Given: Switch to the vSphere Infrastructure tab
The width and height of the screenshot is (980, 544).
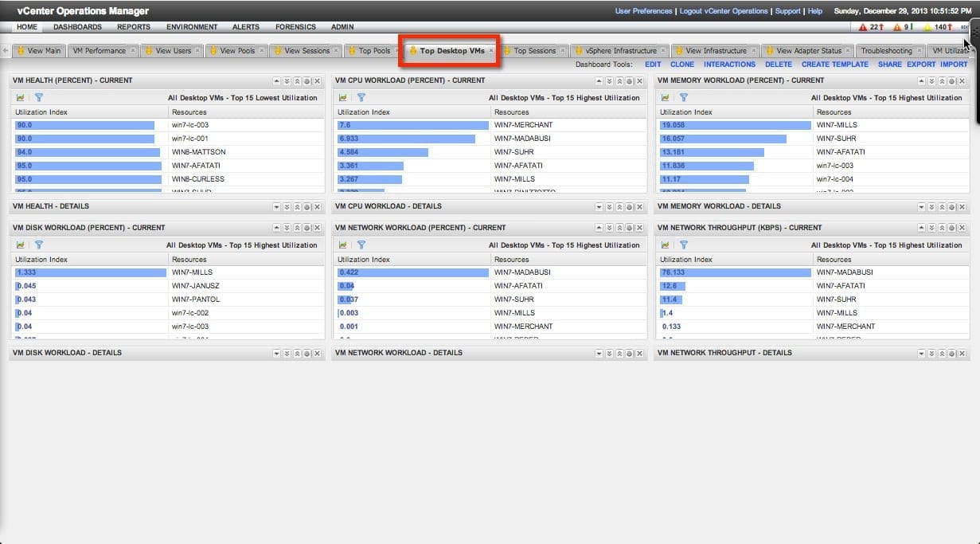Looking at the screenshot, I should 620,51.
